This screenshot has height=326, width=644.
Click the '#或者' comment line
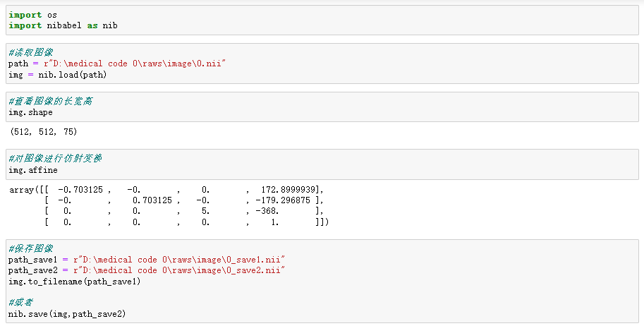click(x=20, y=302)
